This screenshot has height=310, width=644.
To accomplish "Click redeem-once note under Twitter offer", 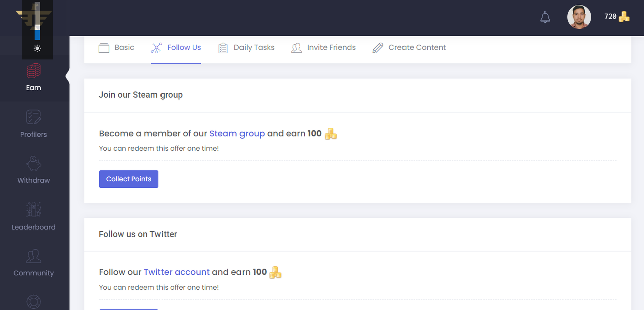I will pyautogui.click(x=159, y=288).
